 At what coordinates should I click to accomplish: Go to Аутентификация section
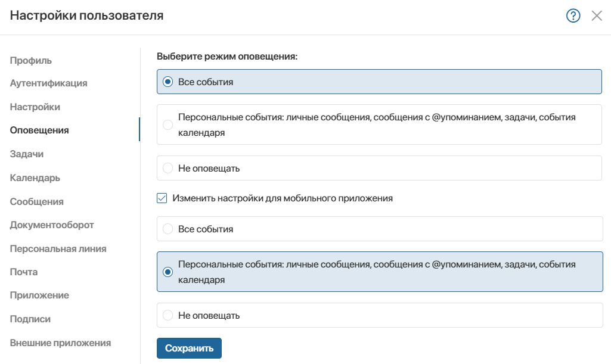49,83
